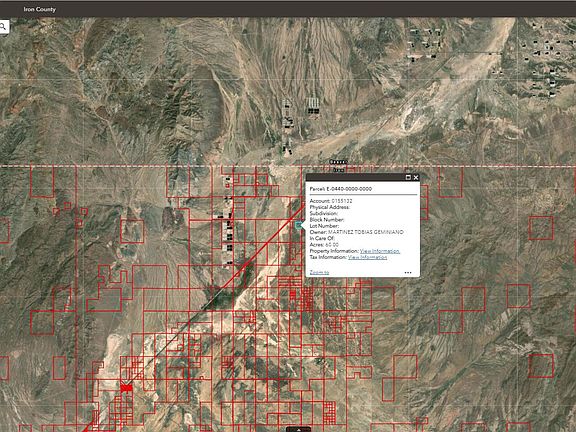Open the popup's three-dot more options
Viewport: 576px width, 432px height.
tap(408, 273)
